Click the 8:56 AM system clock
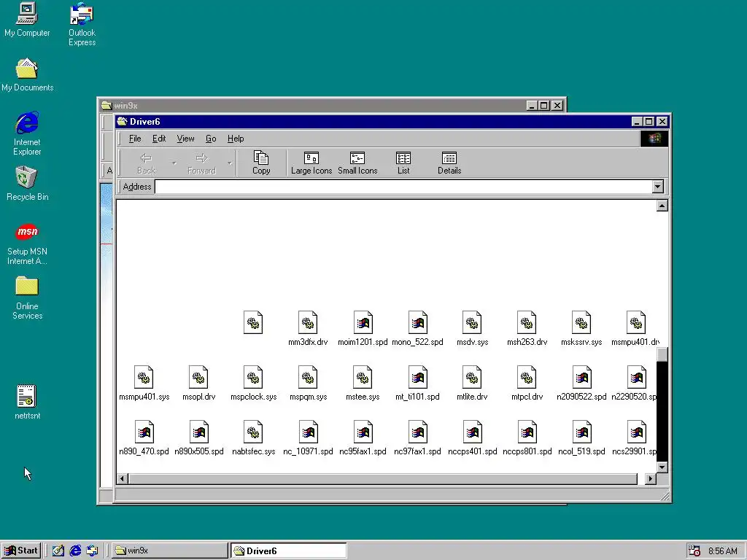The width and height of the screenshot is (747, 560). coord(723,551)
